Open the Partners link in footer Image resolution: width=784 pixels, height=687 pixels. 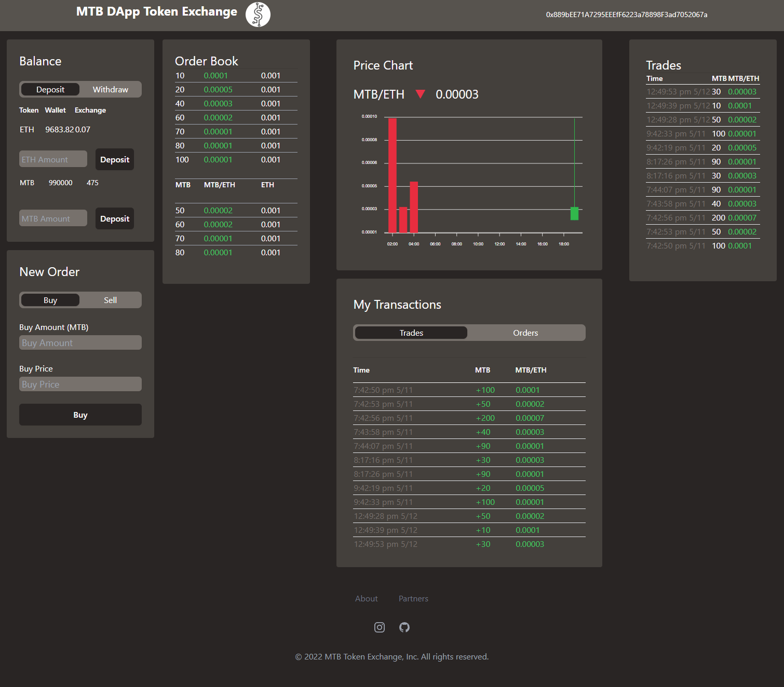[x=413, y=598]
